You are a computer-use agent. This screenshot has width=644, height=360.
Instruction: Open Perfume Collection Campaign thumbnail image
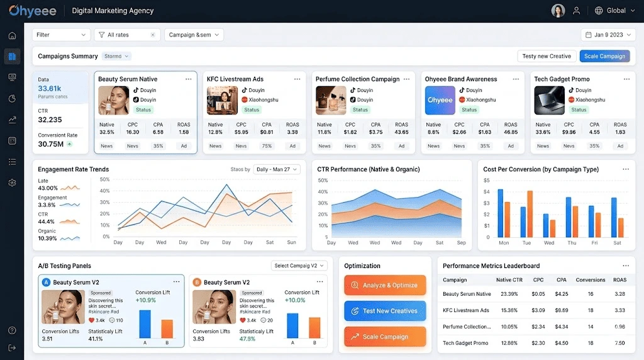(x=331, y=100)
